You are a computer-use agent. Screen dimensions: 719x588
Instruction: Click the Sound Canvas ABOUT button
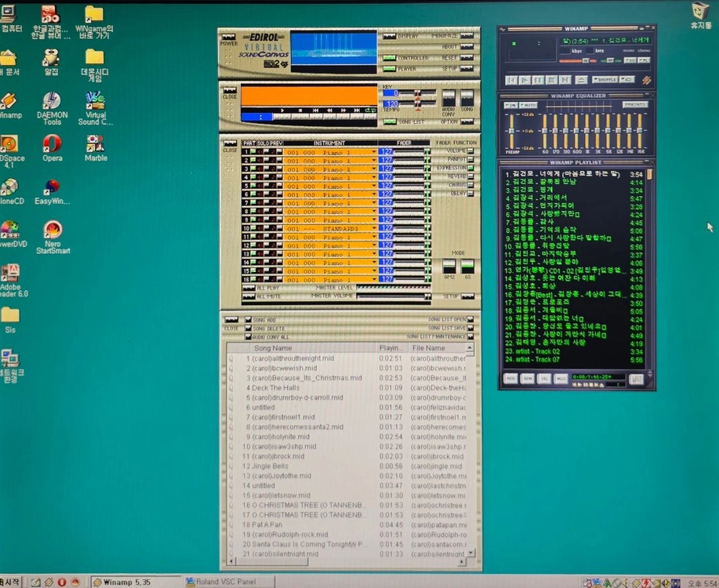point(467,47)
